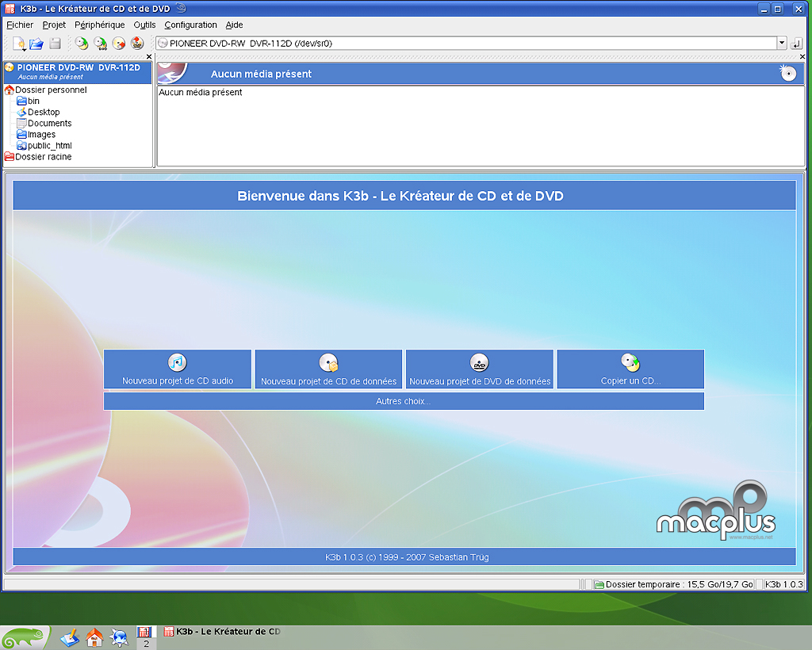
Task: Start a Nouveau projet de CD audio
Action: [x=178, y=369]
